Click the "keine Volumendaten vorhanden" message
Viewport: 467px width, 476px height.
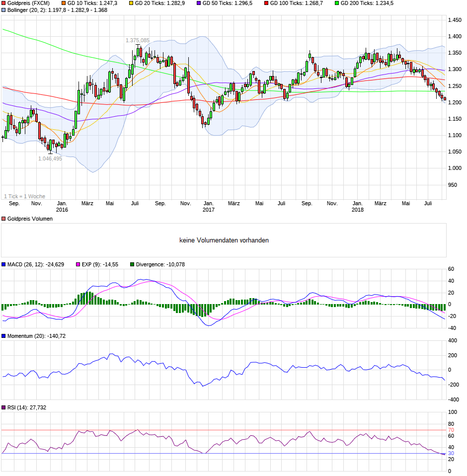click(224, 240)
